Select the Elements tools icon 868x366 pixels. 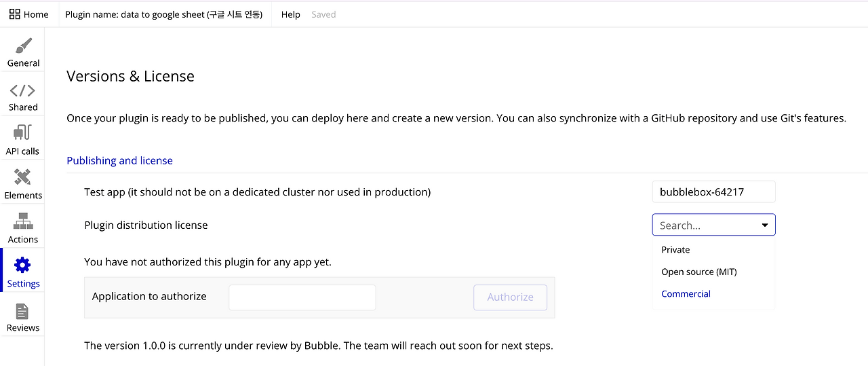pyautogui.click(x=23, y=177)
